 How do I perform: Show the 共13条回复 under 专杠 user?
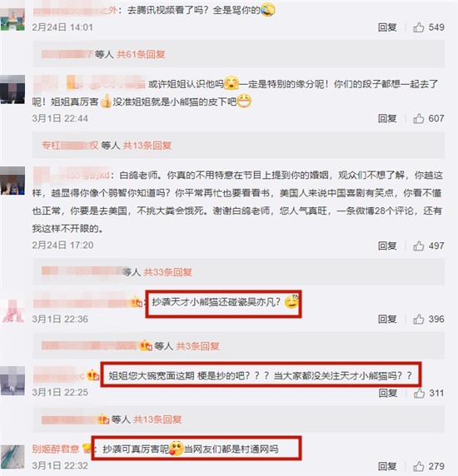click(x=147, y=146)
